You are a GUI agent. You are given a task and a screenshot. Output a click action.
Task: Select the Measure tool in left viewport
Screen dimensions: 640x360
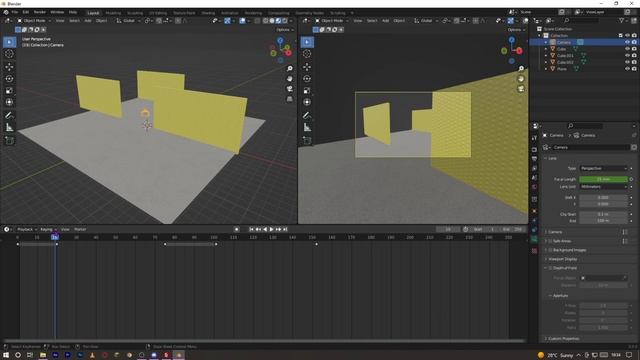[9, 128]
